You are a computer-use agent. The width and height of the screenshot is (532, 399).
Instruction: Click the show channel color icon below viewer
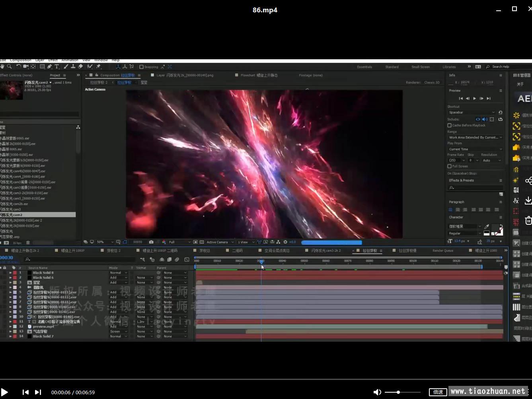(x=164, y=242)
